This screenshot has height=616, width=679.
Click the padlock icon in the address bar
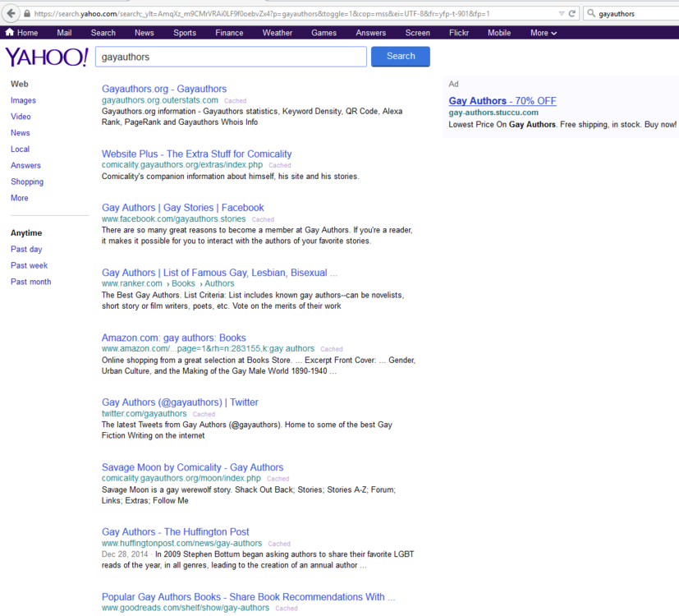27,14
